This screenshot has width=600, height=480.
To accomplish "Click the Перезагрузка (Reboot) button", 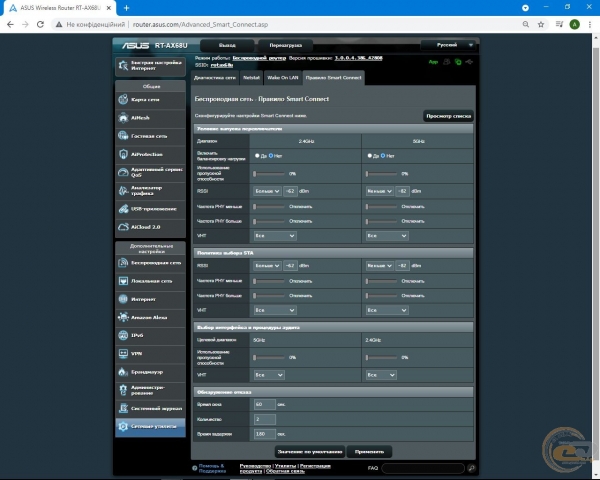I will tap(285, 45).
